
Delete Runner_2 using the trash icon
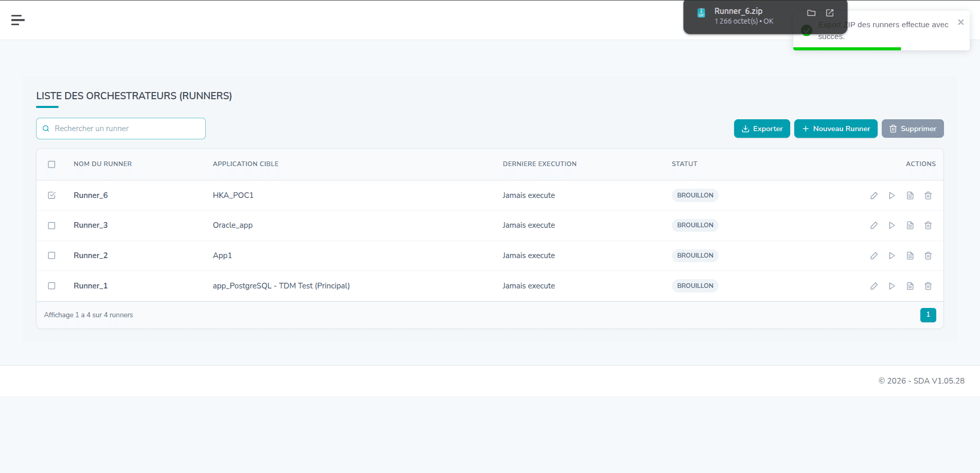tap(928, 256)
